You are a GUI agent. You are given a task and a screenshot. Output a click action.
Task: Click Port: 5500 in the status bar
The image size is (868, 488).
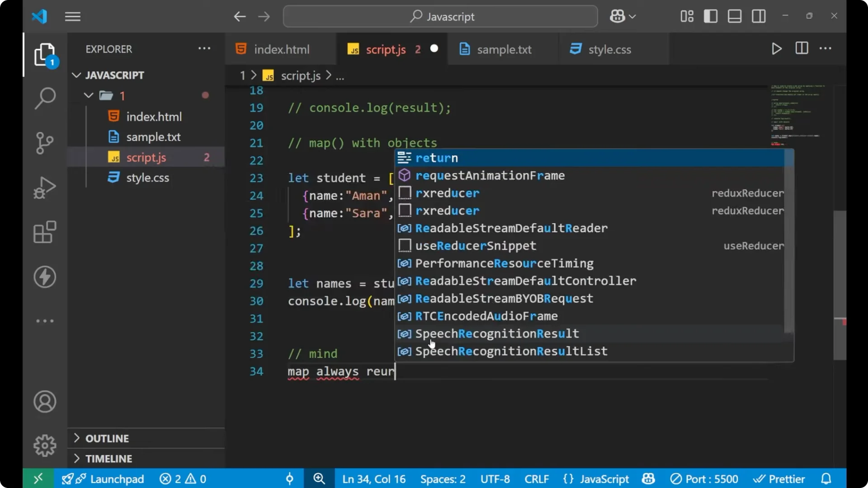pyautogui.click(x=704, y=479)
